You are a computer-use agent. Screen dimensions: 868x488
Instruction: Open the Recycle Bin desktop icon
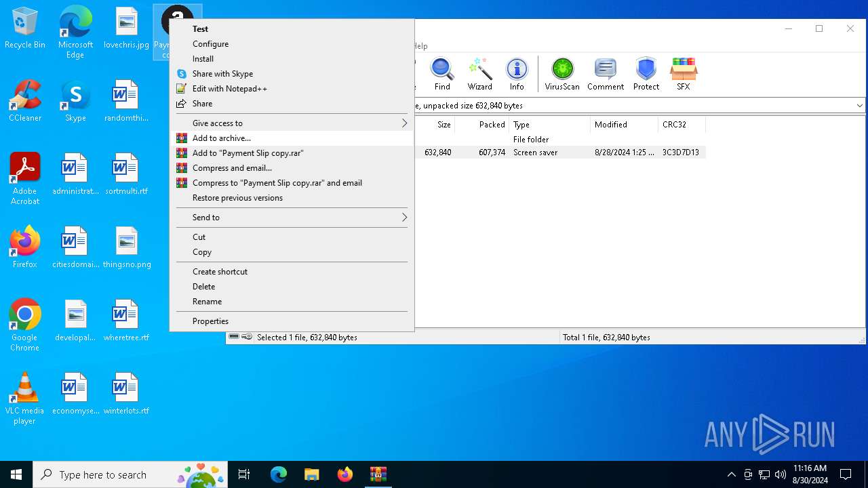pos(25,28)
